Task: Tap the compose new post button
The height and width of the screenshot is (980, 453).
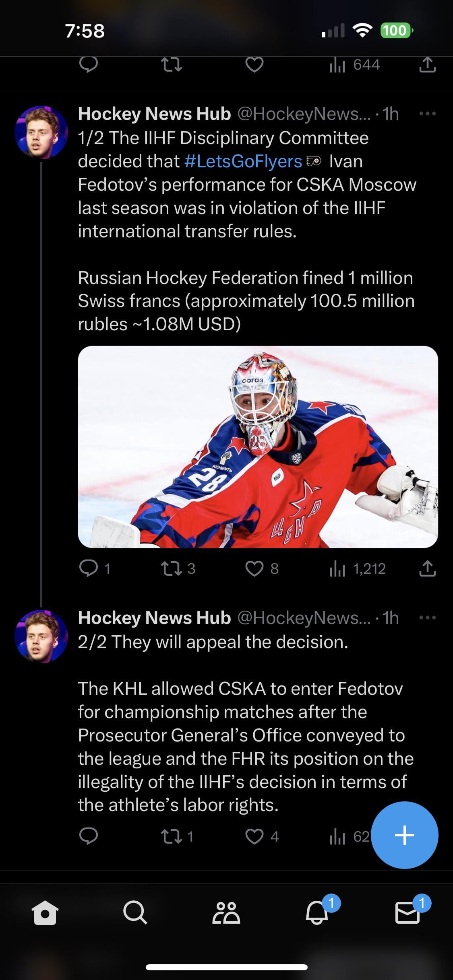Action: [x=404, y=835]
